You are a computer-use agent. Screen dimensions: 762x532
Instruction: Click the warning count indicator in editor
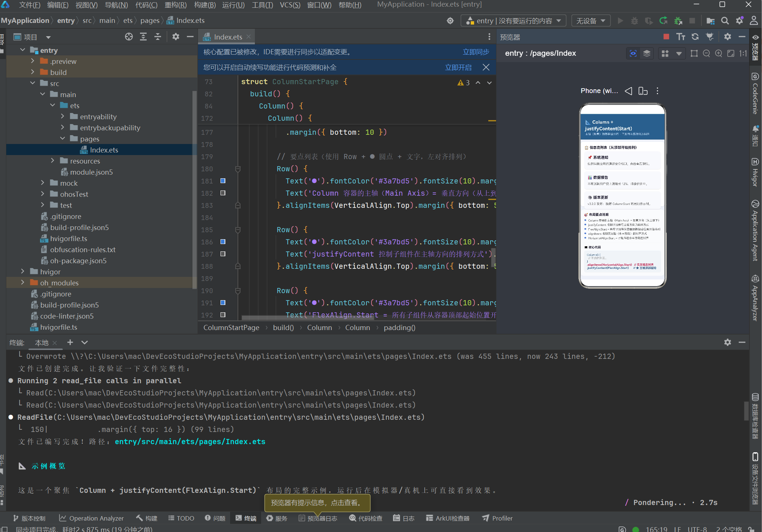464,83
